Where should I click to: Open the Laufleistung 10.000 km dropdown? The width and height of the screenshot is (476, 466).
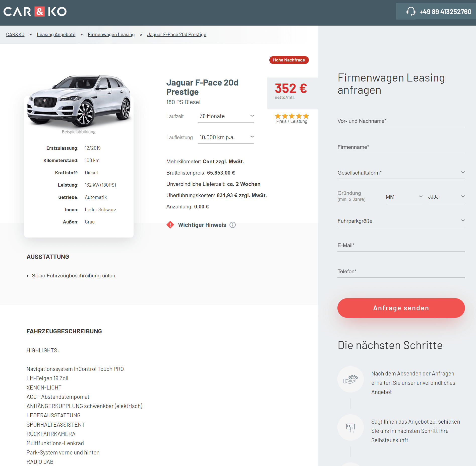coord(226,137)
